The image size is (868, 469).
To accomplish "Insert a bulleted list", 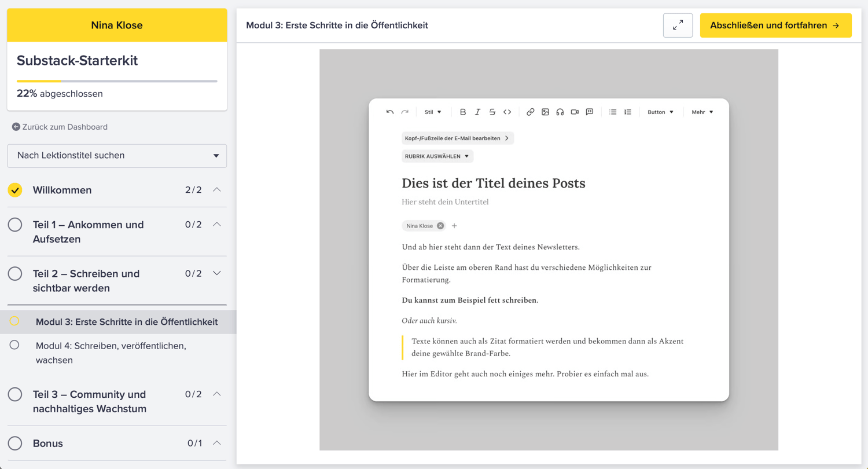I will (613, 112).
